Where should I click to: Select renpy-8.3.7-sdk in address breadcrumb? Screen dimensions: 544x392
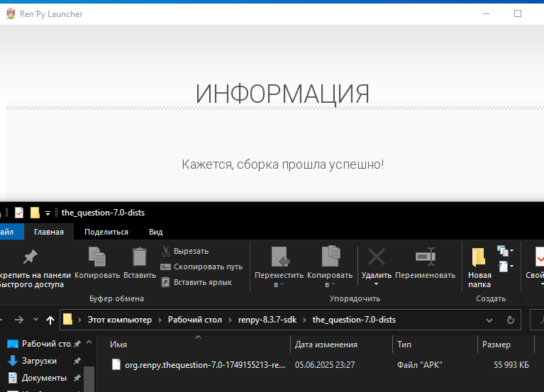(267, 320)
